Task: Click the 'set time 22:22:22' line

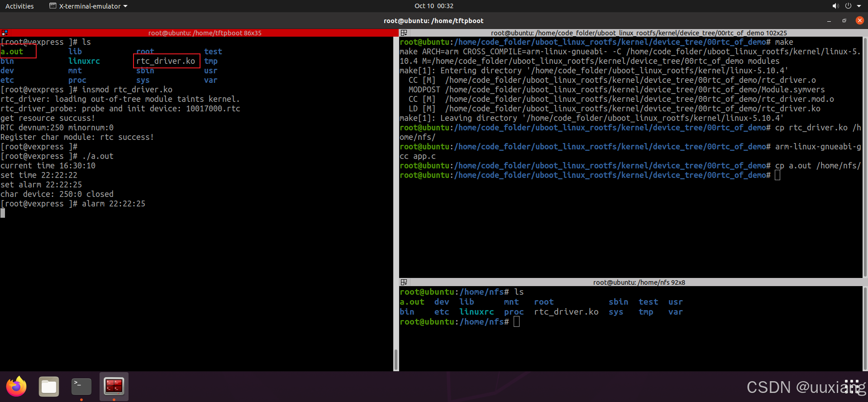Action: pos(39,175)
